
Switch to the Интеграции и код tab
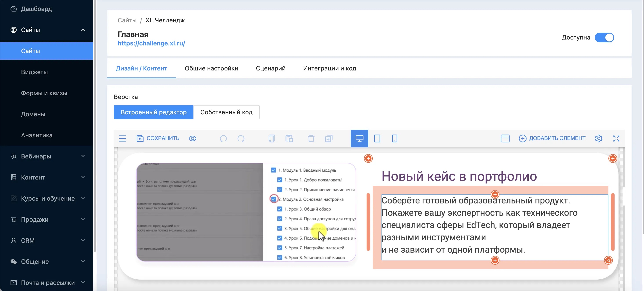coord(329,68)
